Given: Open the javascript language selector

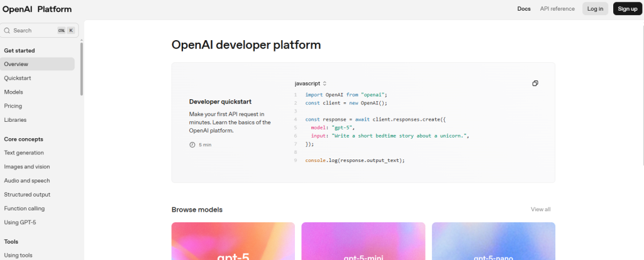Looking at the screenshot, I should 311,84.
